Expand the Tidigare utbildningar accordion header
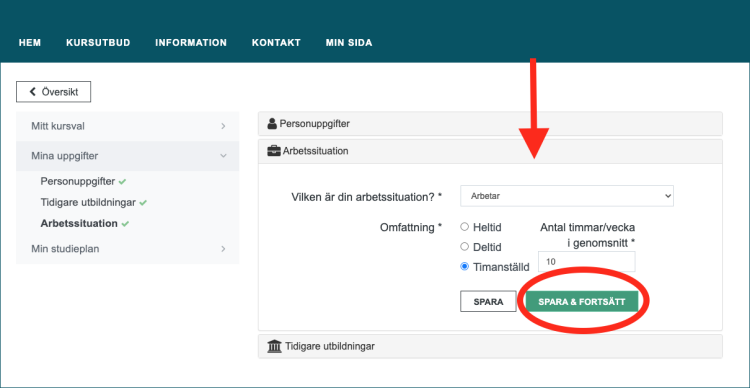This screenshot has height=388, width=750. click(x=490, y=346)
